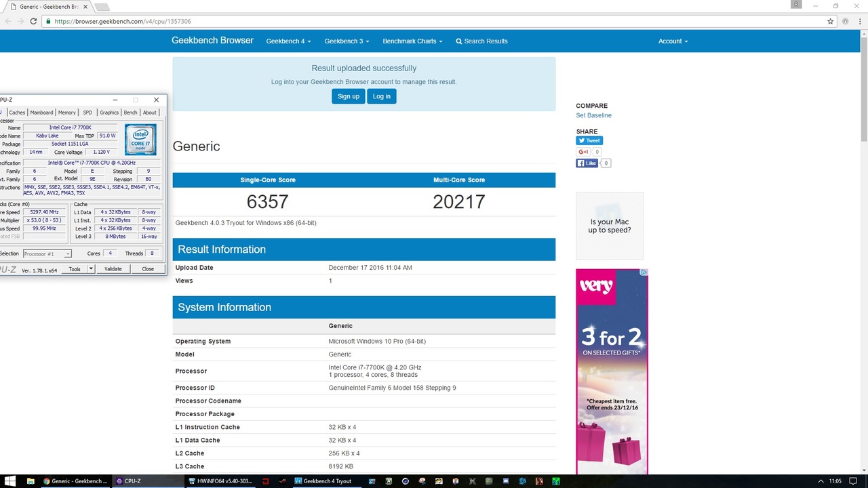This screenshot has height=488, width=868.
Task: Click the Google +1 share button
Action: click(x=583, y=152)
